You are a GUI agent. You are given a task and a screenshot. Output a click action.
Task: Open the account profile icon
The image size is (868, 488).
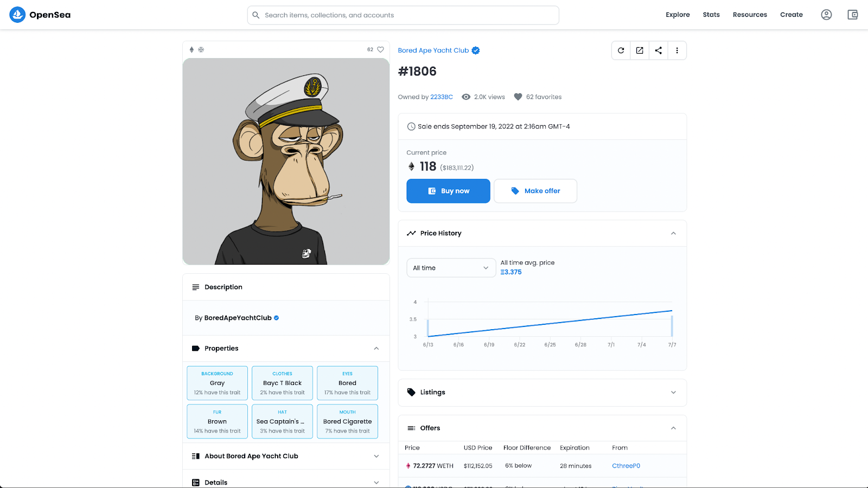point(826,15)
